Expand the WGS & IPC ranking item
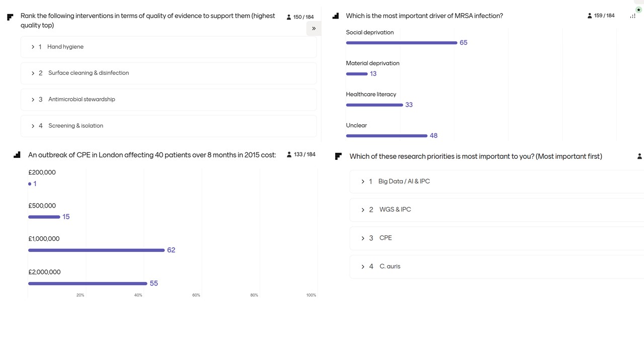 [363, 210]
